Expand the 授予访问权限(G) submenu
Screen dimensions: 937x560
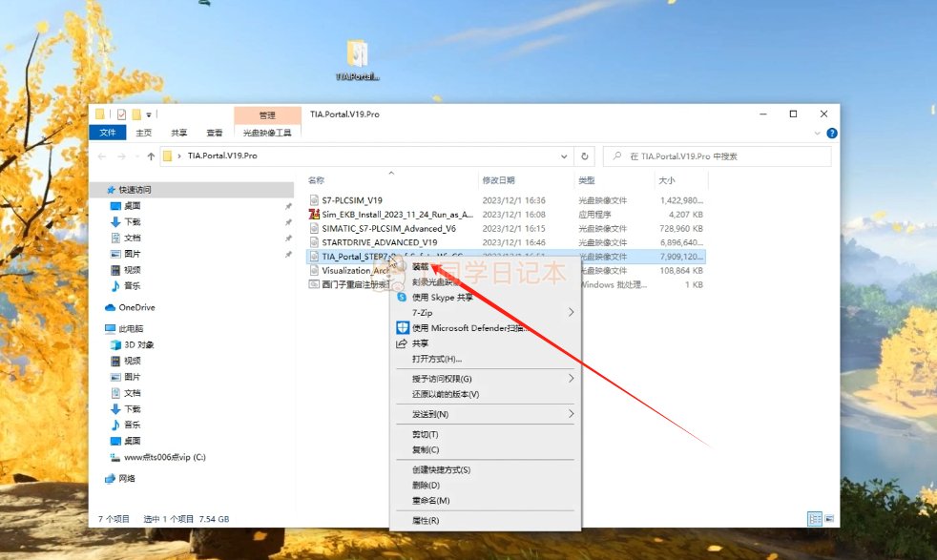click(485, 379)
